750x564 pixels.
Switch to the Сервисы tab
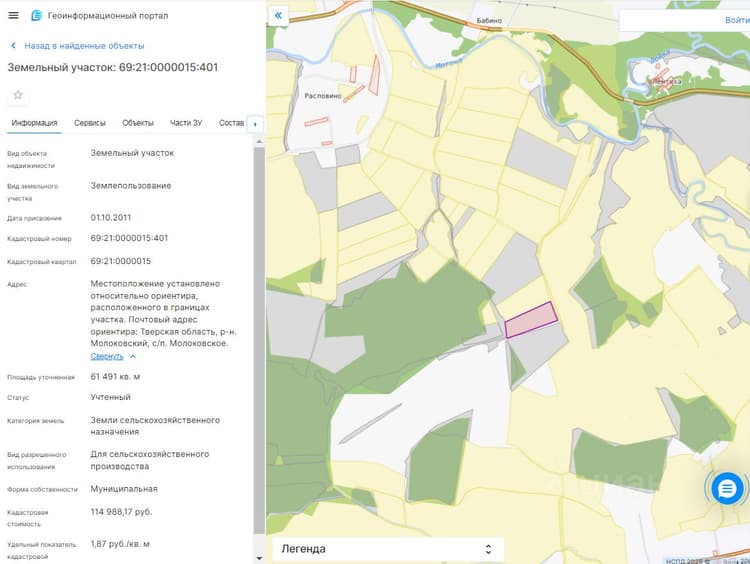(x=90, y=123)
